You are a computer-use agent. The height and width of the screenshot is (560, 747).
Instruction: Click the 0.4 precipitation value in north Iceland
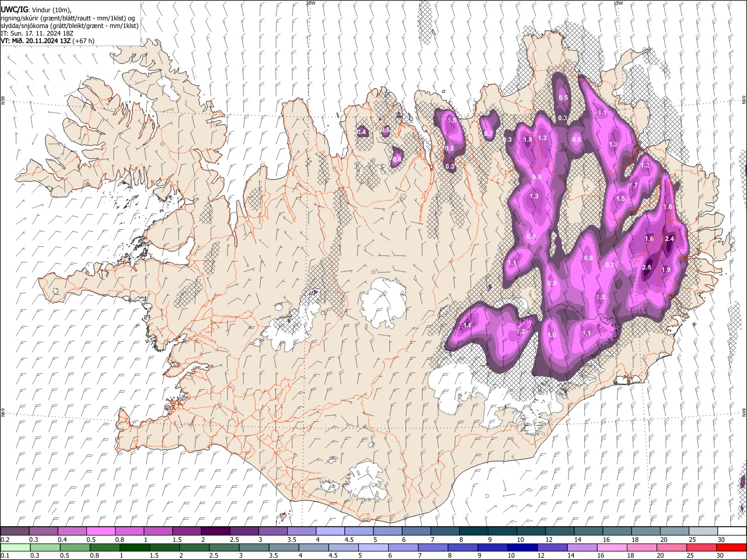coord(362,132)
